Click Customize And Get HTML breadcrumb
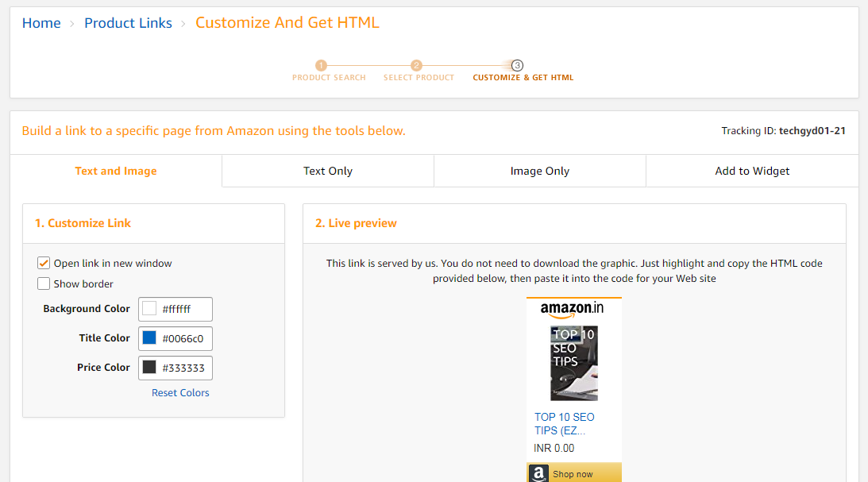This screenshot has height=482, width=868. pyautogui.click(x=287, y=23)
